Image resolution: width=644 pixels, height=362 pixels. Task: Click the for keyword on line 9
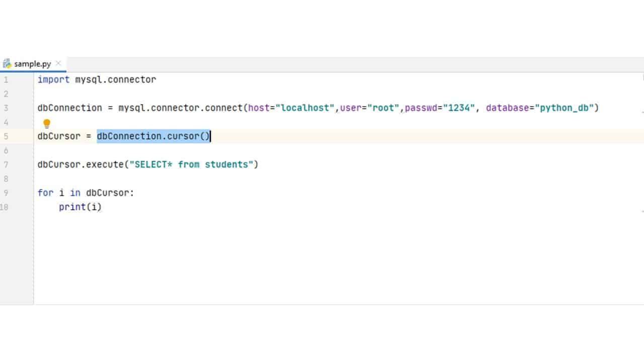point(45,193)
